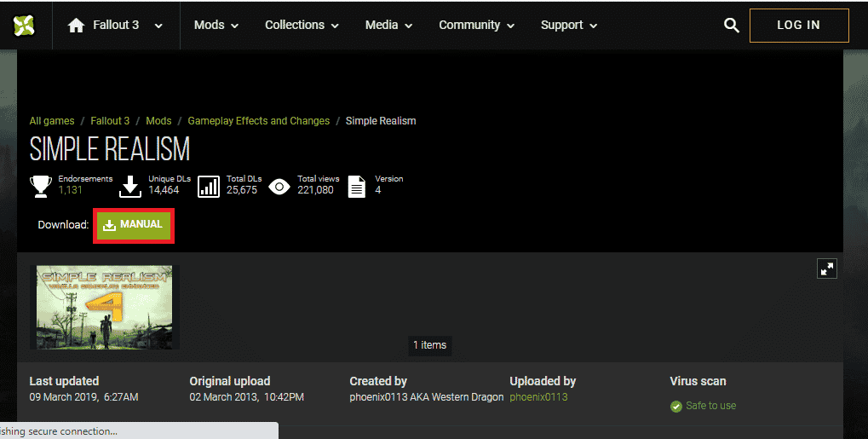Click the green Safe to use checkmark
The height and width of the screenshot is (439, 868).
pos(675,407)
